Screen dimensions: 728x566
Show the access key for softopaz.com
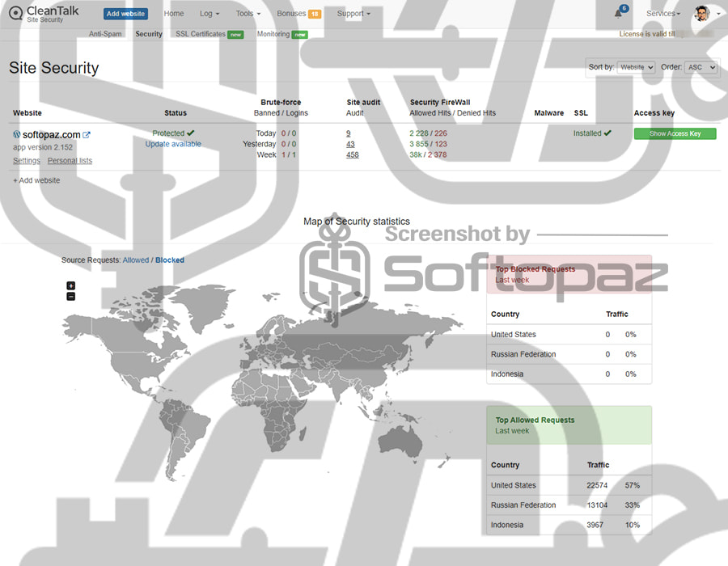pos(675,133)
